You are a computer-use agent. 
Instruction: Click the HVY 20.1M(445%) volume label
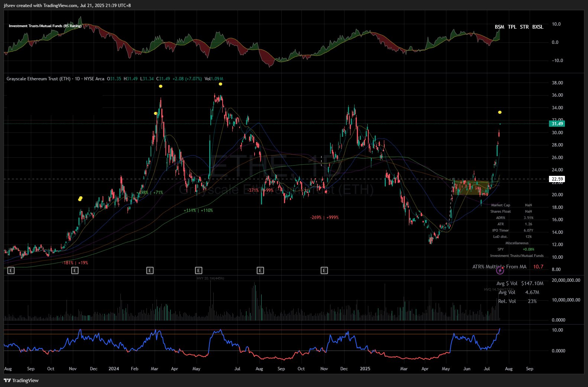click(x=210, y=278)
